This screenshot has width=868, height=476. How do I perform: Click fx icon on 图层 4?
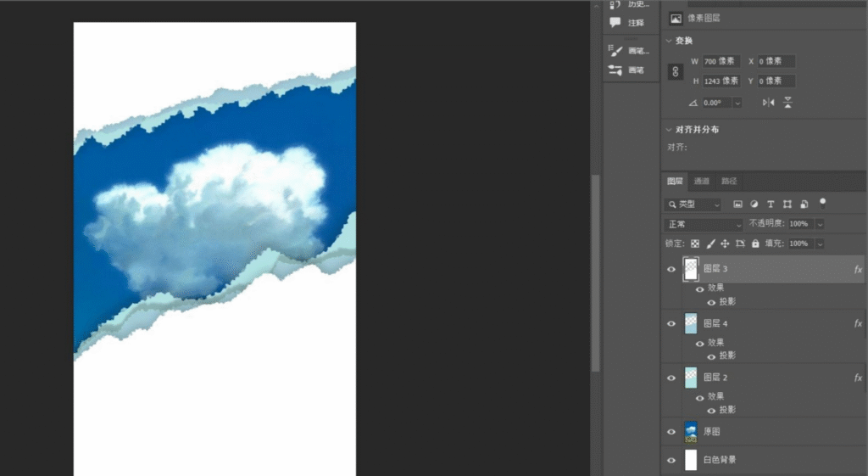[858, 323]
